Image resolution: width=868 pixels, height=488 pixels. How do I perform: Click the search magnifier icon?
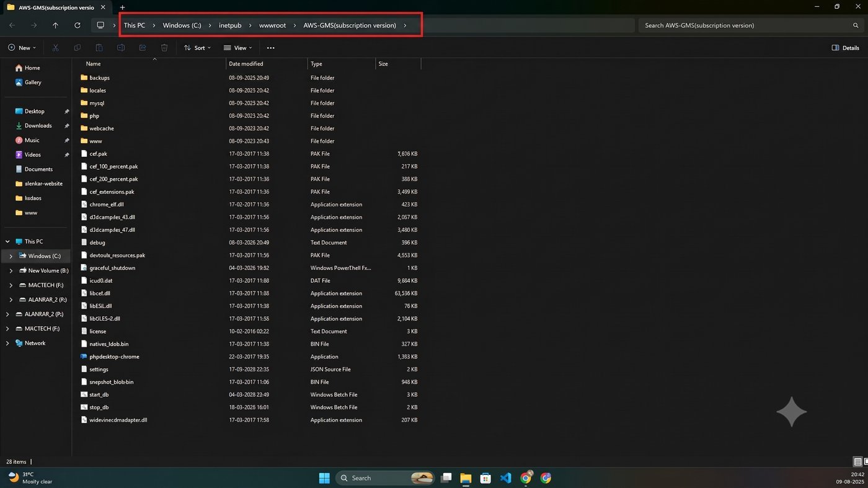point(856,25)
